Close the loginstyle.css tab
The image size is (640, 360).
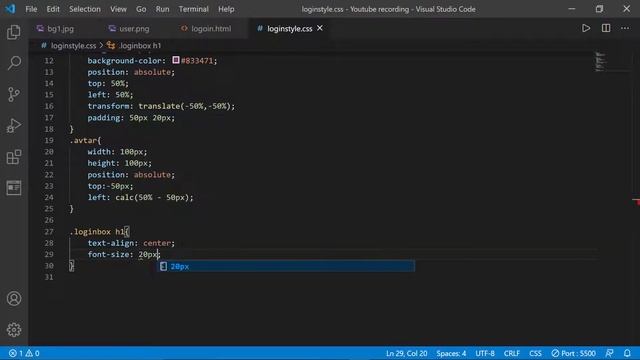320,28
